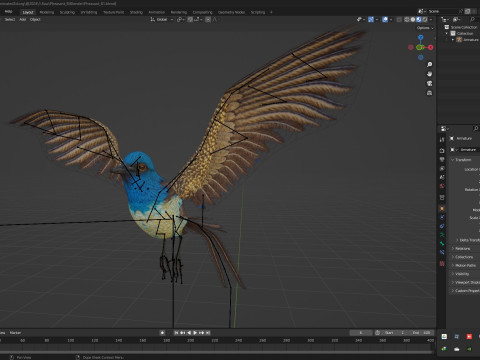This screenshot has height=360, width=480.
Task: Open the orange Object properties tab icon
Action: [x=442, y=209]
